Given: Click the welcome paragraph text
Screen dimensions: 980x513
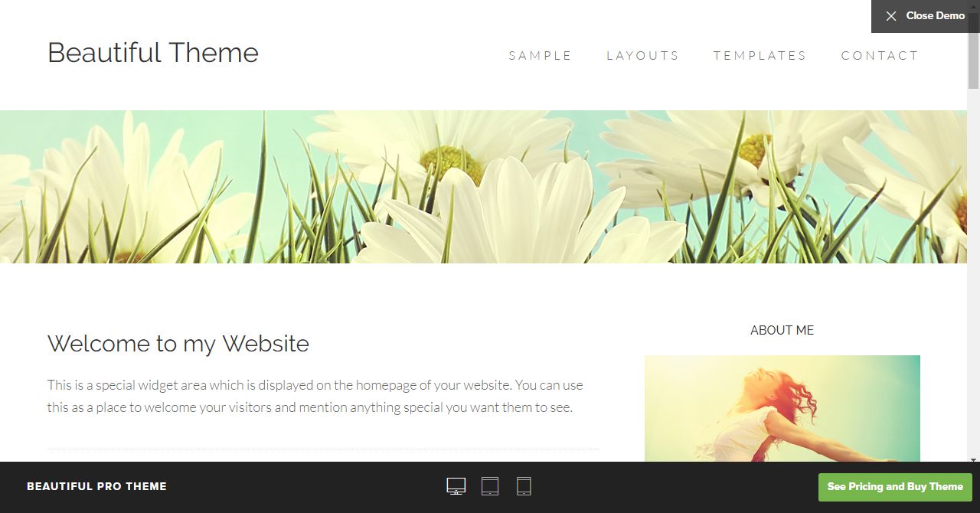Looking at the screenshot, I should [315, 396].
